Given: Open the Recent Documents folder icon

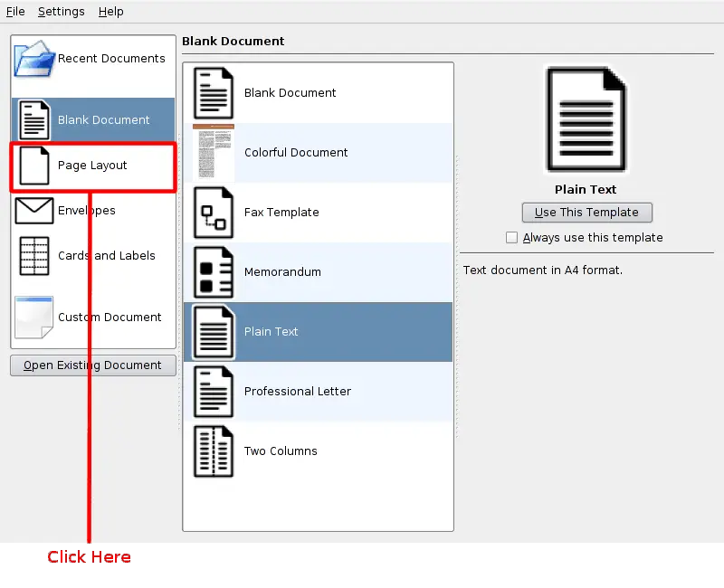Looking at the screenshot, I should pyautogui.click(x=34, y=59).
